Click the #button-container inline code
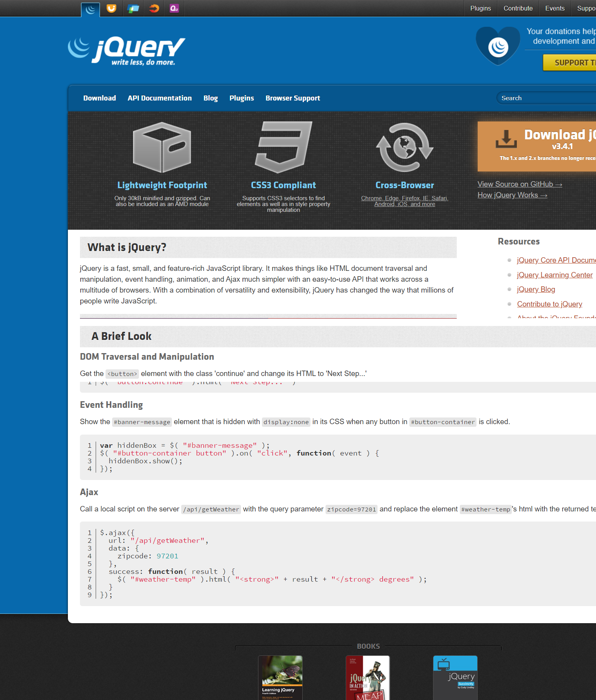The height and width of the screenshot is (700, 596). pyautogui.click(x=443, y=422)
